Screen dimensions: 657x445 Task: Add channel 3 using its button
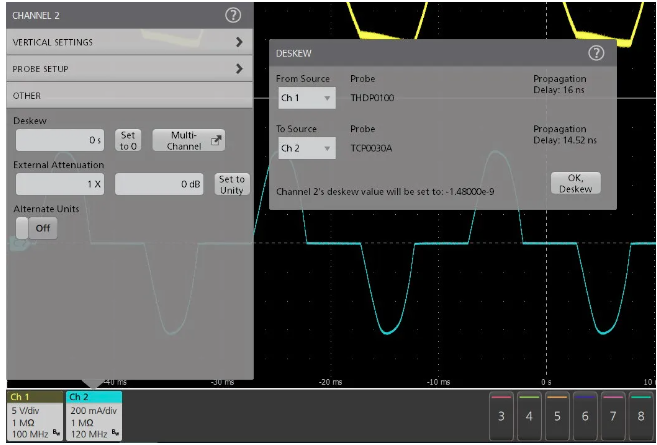(501, 413)
